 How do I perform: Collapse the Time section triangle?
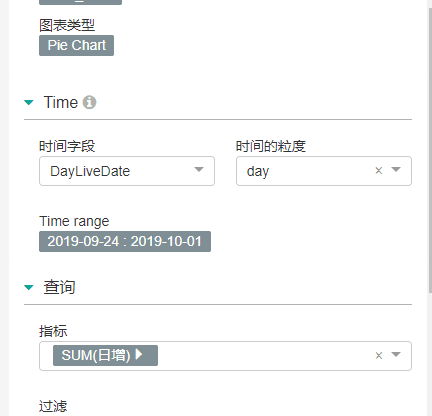click(29, 102)
